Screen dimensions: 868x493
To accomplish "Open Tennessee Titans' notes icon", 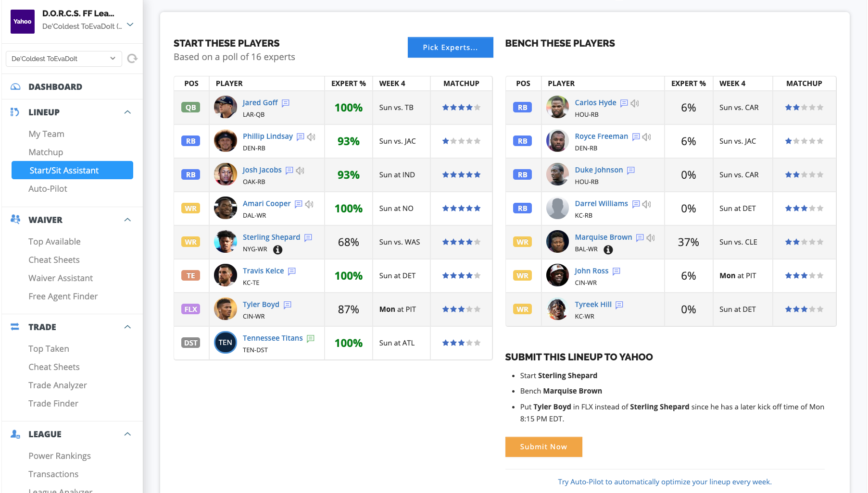I will point(311,338).
